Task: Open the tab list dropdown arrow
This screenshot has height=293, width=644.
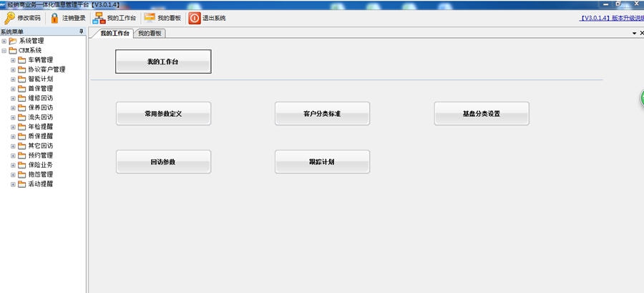Action: (x=635, y=33)
